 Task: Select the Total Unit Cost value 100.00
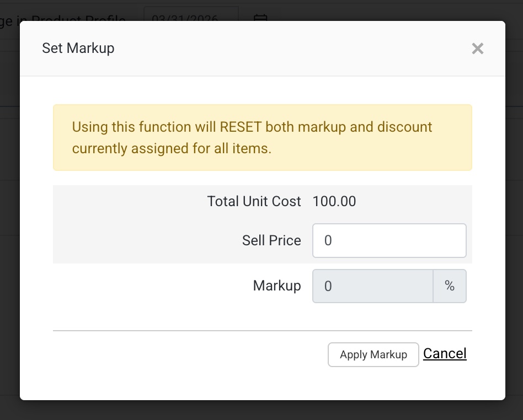point(334,201)
